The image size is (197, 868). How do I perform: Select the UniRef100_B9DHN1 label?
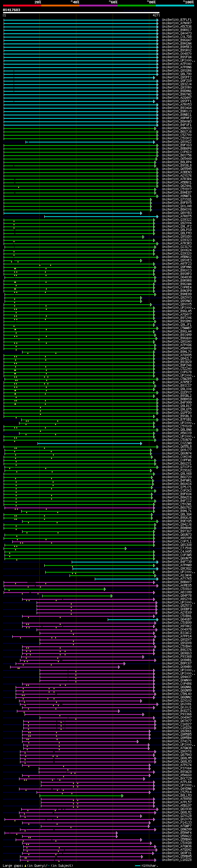(176, 91)
